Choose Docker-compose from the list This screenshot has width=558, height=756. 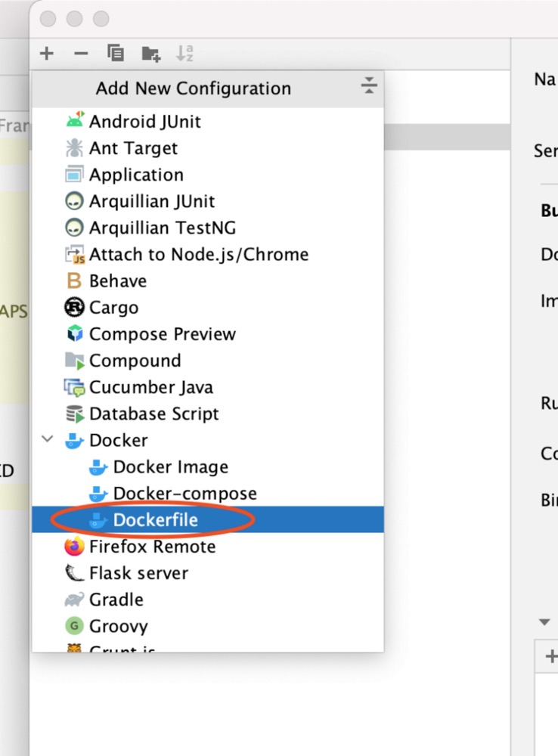184,494
